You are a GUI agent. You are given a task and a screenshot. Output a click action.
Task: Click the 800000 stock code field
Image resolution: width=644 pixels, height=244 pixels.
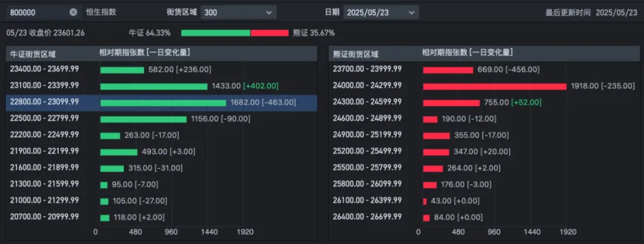click(43, 12)
